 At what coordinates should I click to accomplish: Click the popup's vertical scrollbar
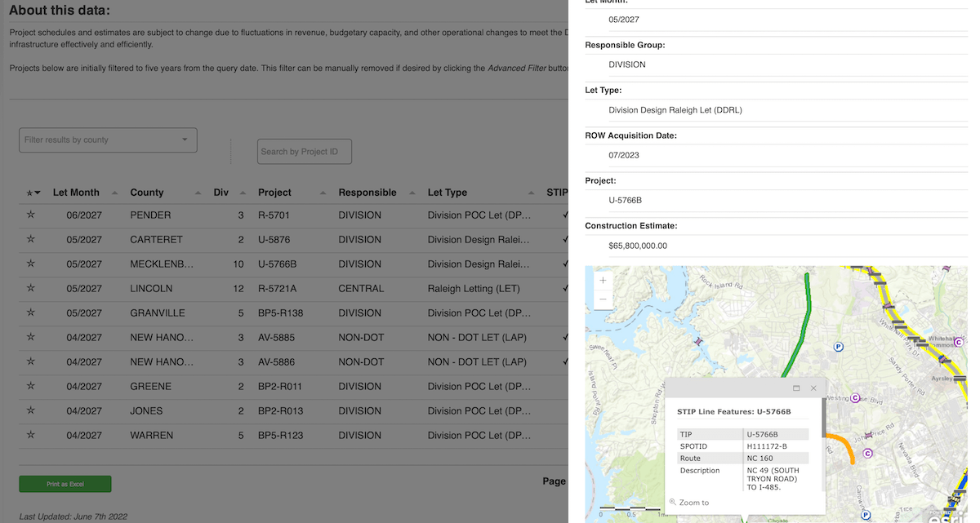pos(823,418)
